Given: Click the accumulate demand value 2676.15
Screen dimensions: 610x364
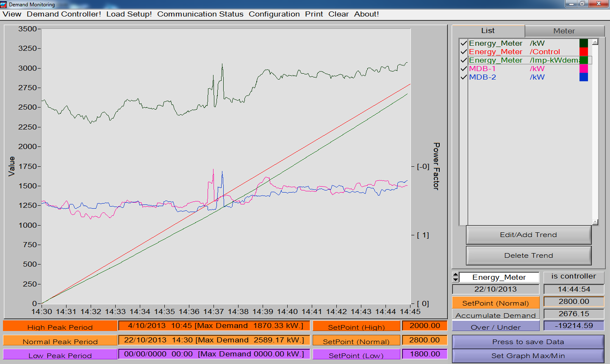Looking at the screenshot, I should tap(574, 314).
